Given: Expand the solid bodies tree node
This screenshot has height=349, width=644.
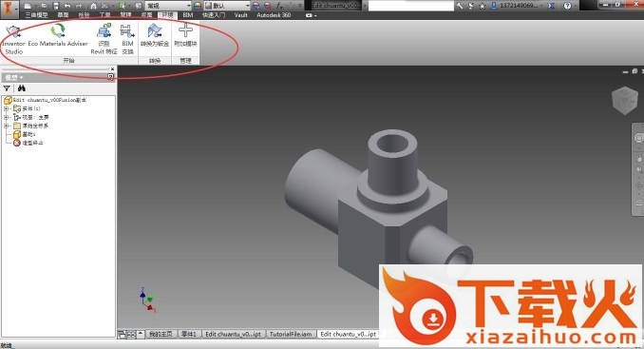Looking at the screenshot, I should click(x=6, y=108).
